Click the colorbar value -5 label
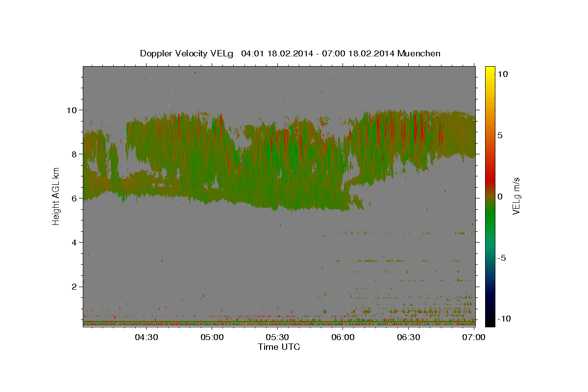This screenshot has width=588, height=392. pyautogui.click(x=502, y=258)
